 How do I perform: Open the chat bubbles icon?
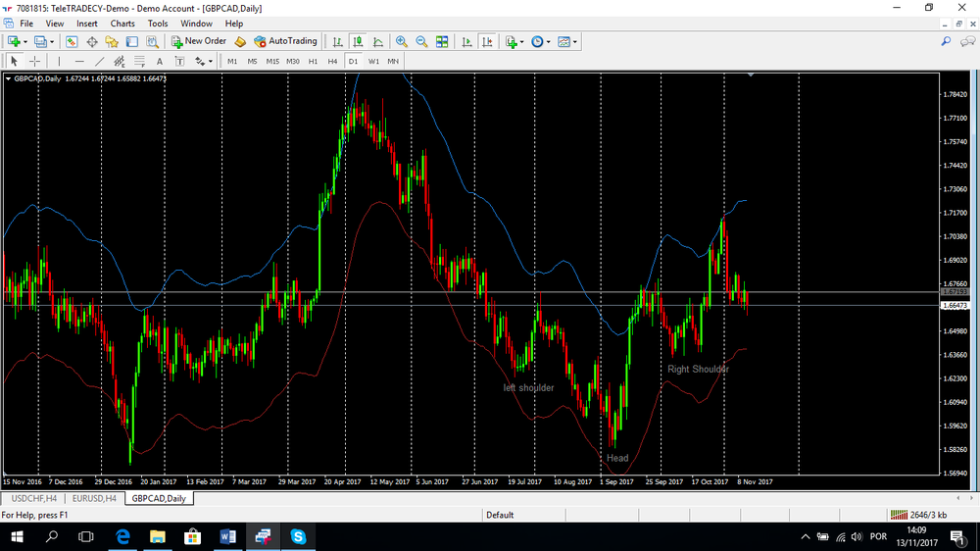pyautogui.click(x=967, y=41)
